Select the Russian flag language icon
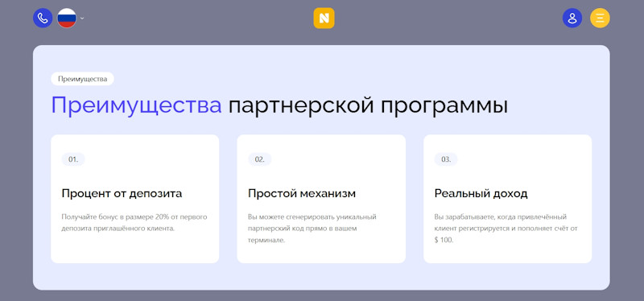The height and width of the screenshot is (301, 644). tap(67, 18)
